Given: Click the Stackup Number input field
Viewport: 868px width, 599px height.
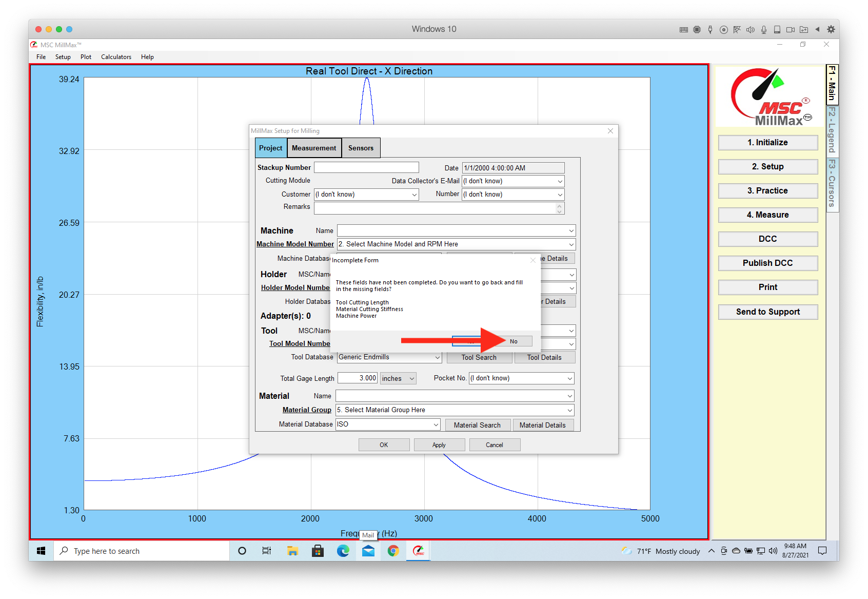Looking at the screenshot, I should [366, 168].
